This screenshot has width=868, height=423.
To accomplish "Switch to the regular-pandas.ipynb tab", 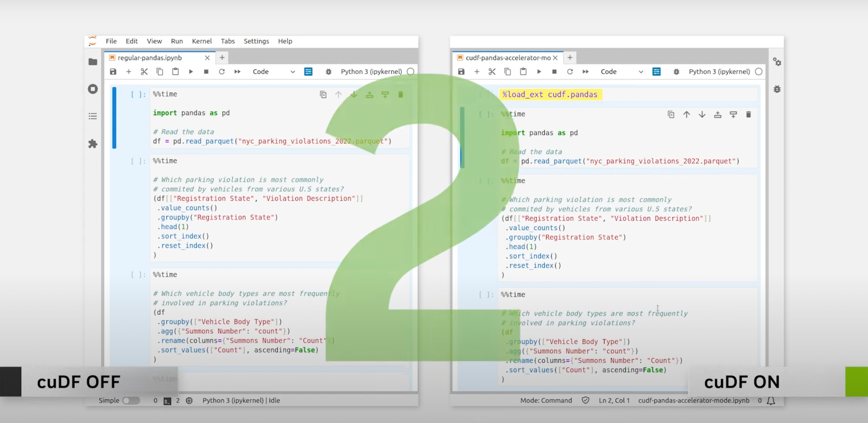I will (150, 58).
